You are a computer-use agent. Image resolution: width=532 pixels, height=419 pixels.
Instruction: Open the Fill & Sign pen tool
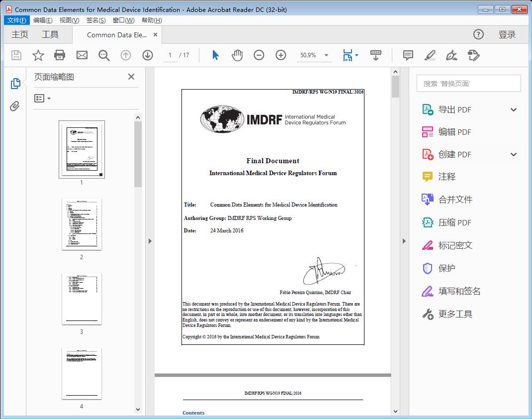(451, 56)
